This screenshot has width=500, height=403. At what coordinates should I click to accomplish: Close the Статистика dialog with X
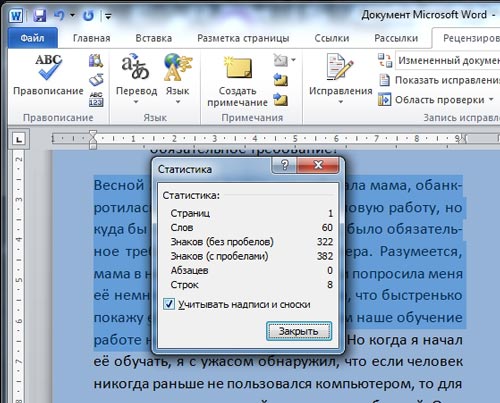click(318, 165)
